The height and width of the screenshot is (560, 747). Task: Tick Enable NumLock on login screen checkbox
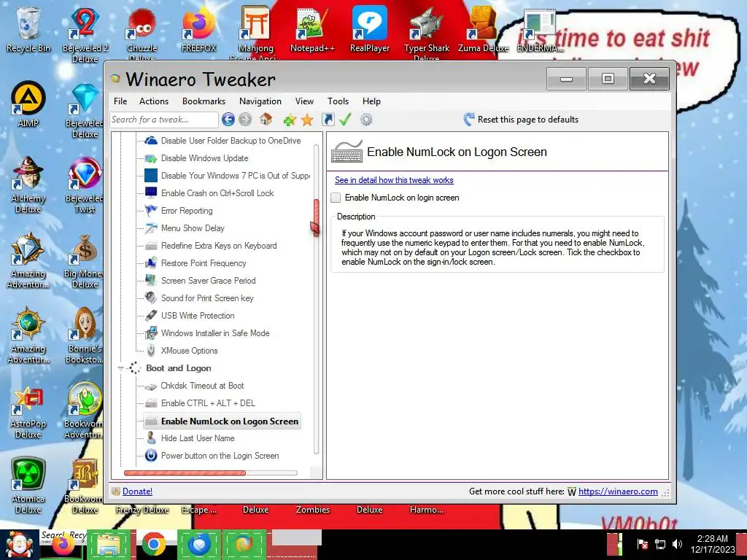[336, 198]
